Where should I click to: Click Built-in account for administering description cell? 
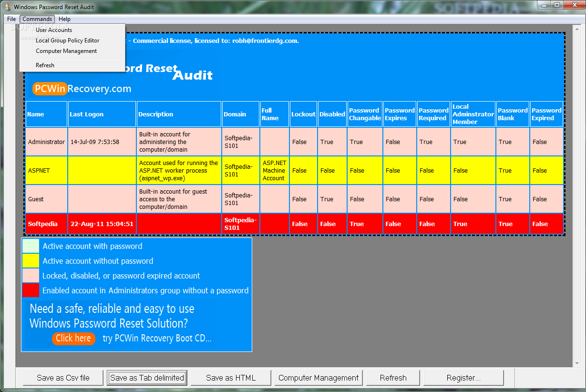click(x=179, y=142)
